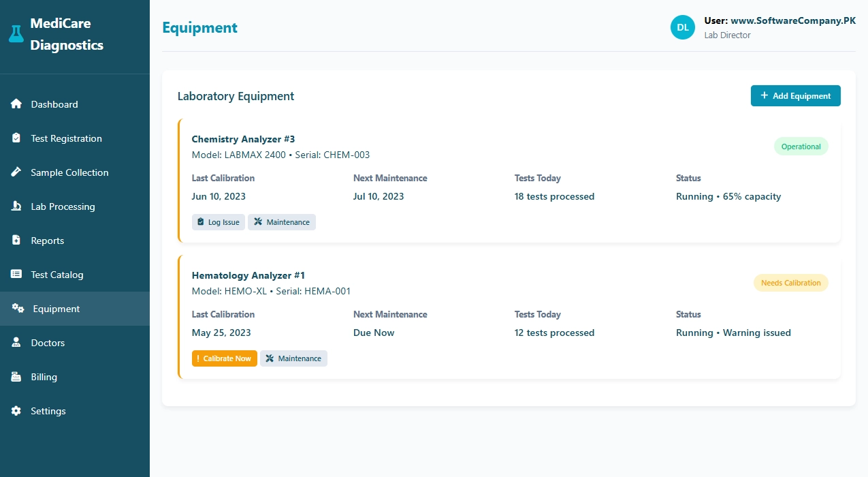Click the Settings gear icon in sidebar
868x477 pixels.
17,411
